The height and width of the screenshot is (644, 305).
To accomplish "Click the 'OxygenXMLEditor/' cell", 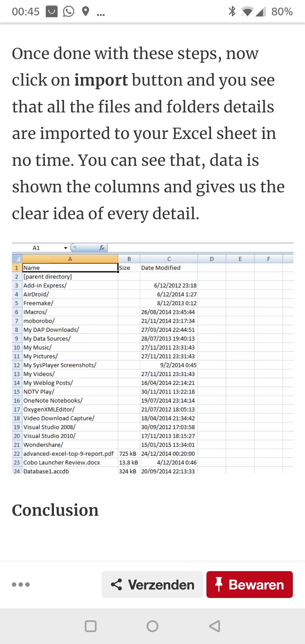I will 70,409.
